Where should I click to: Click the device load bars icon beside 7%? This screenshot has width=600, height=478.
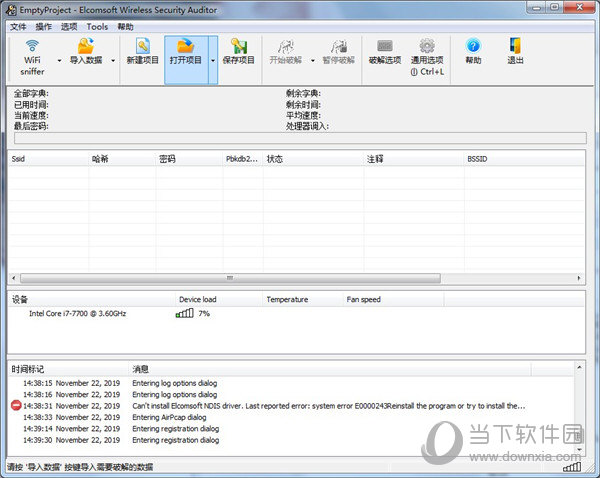pyautogui.click(x=185, y=313)
